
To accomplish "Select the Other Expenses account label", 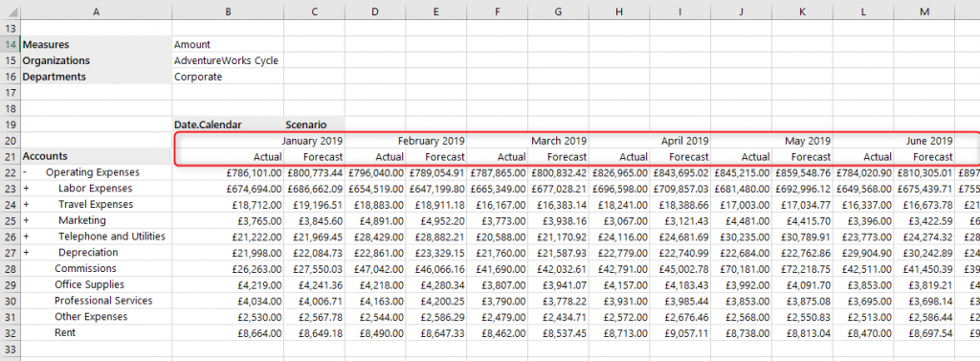I will (91, 317).
